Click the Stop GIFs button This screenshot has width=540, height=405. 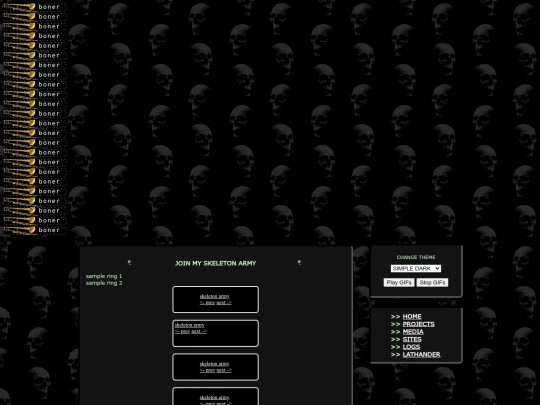point(432,282)
